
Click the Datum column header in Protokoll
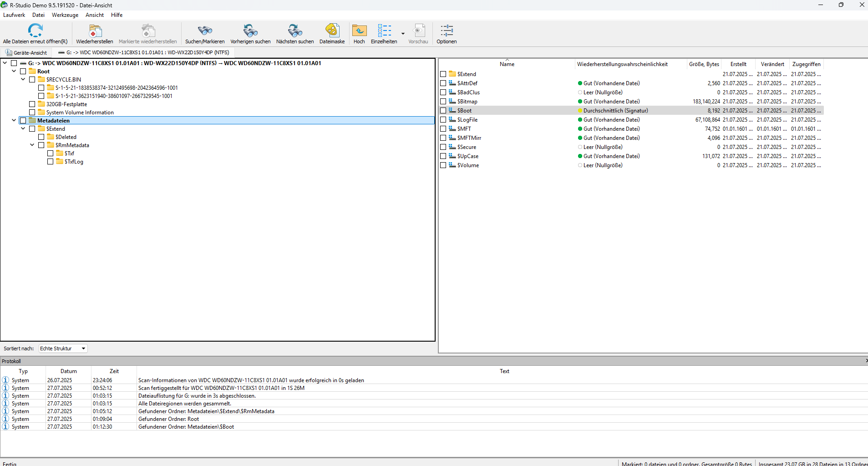pos(68,371)
